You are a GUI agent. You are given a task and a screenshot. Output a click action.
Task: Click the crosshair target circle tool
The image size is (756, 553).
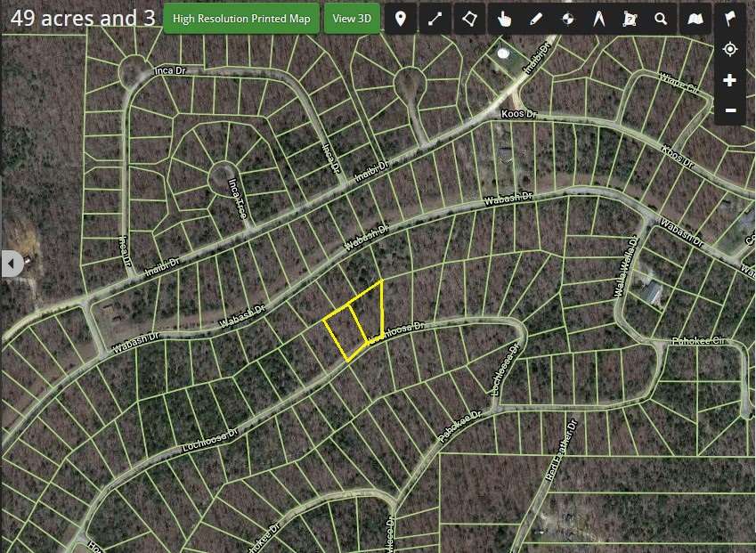567,19
